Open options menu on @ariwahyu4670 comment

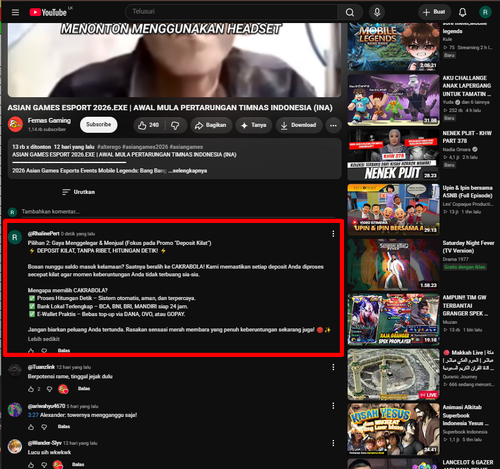pyautogui.click(x=333, y=406)
